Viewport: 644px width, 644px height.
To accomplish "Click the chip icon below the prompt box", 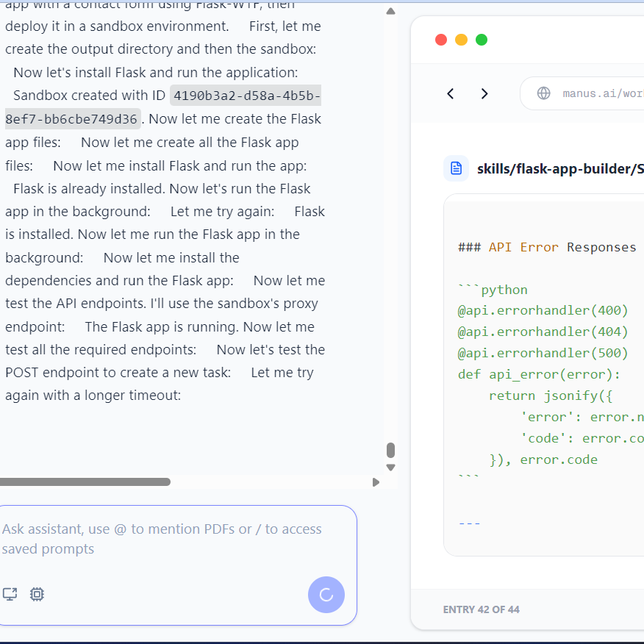I will click(37, 594).
